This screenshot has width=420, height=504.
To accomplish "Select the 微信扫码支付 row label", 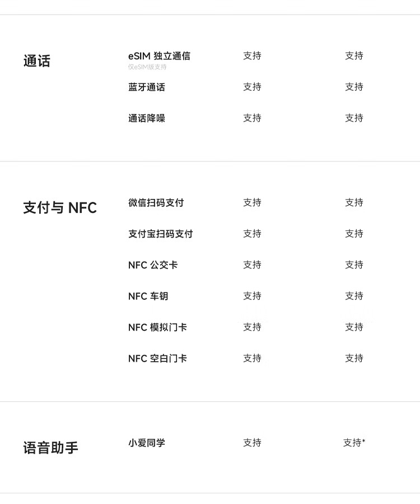I will click(156, 202).
